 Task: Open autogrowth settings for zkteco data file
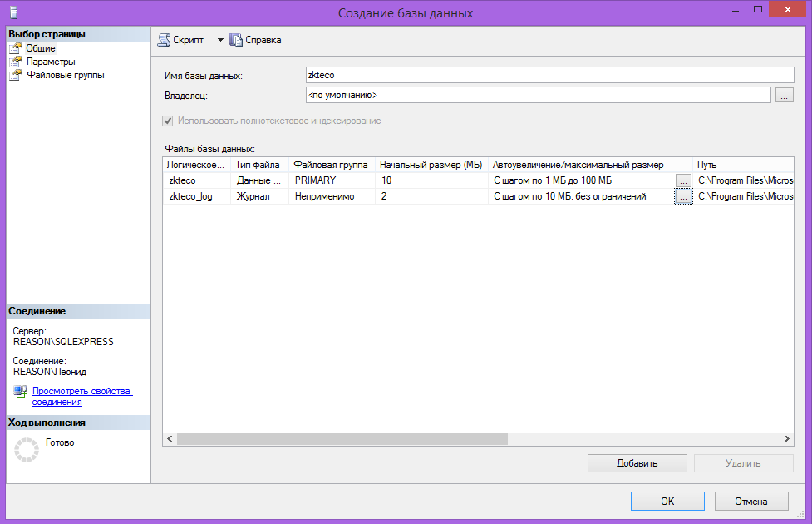pyautogui.click(x=683, y=180)
